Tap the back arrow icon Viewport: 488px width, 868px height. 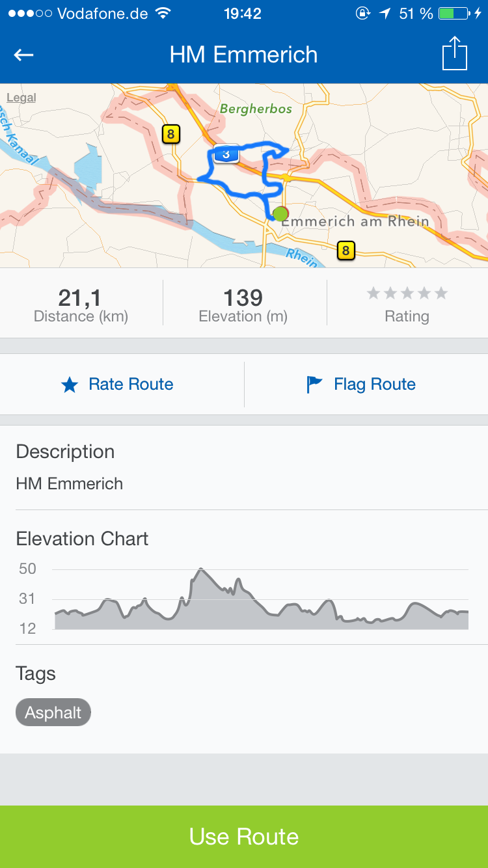pyautogui.click(x=24, y=55)
